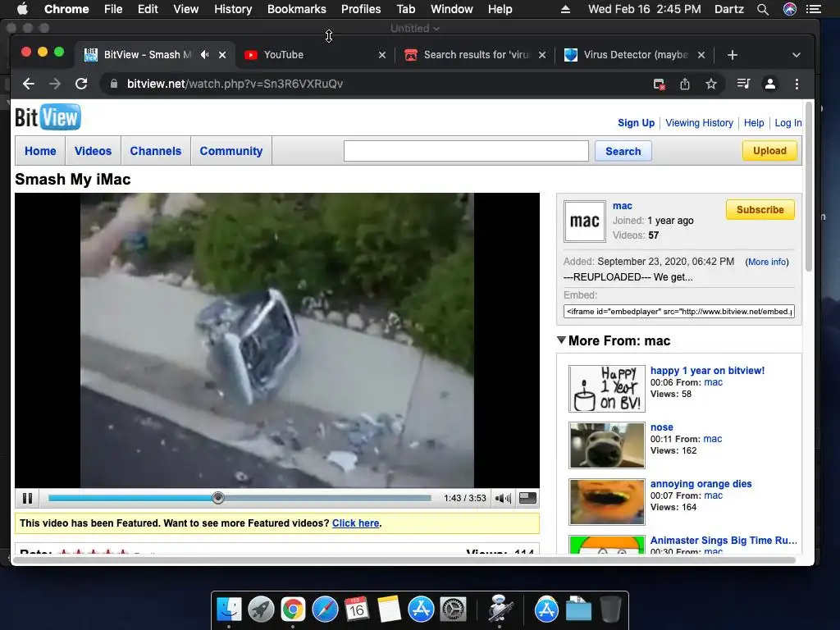840x630 pixels.
Task: Click the Featured videos Click here link
Action: pyautogui.click(x=356, y=523)
